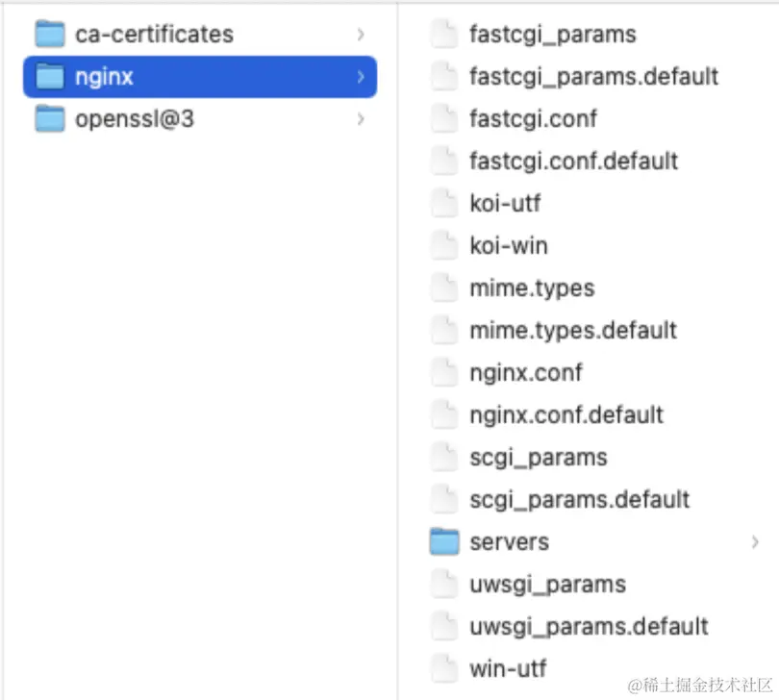
Task: Select the uwsgi_params file name
Action: point(547,585)
